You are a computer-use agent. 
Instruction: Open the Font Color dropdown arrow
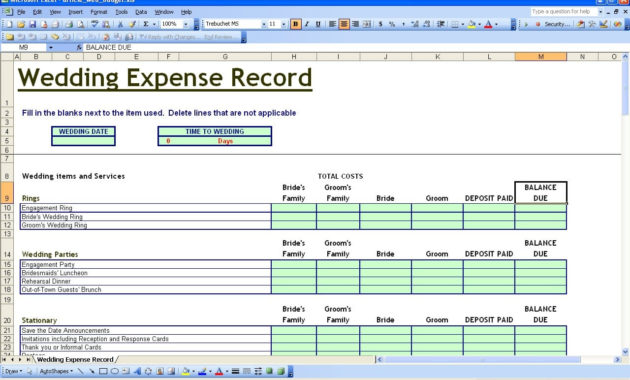pos(496,25)
